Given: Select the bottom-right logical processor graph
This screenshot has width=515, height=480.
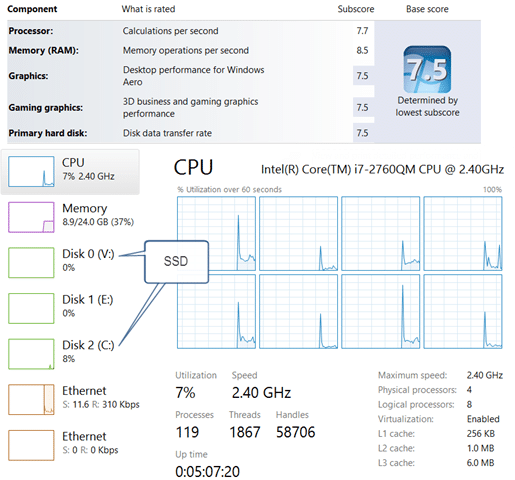Looking at the screenshot, I should (463, 312).
